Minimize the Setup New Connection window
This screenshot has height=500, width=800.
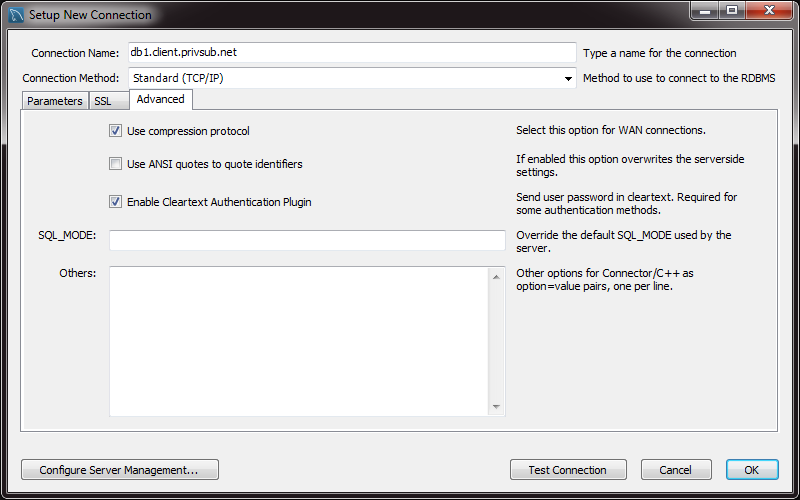(x=705, y=11)
